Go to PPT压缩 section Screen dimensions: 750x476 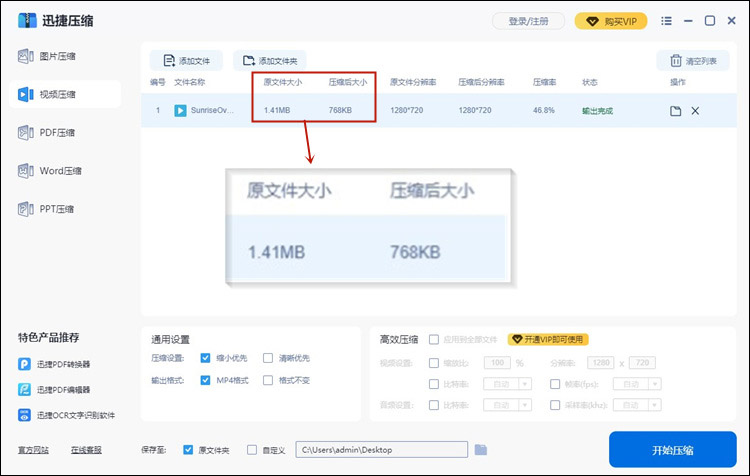[46, 209]
